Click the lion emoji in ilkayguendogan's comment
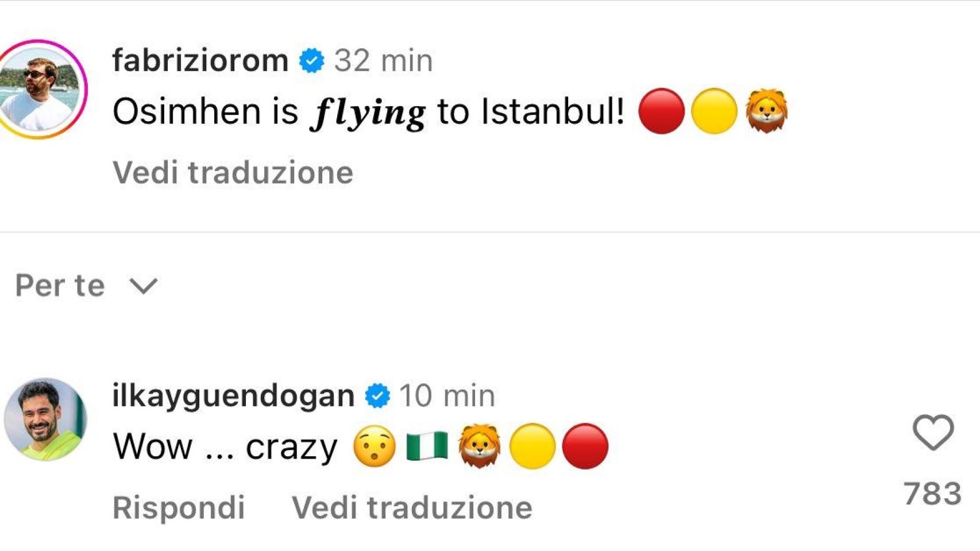The image size is (980, 551). pos(479,446)
